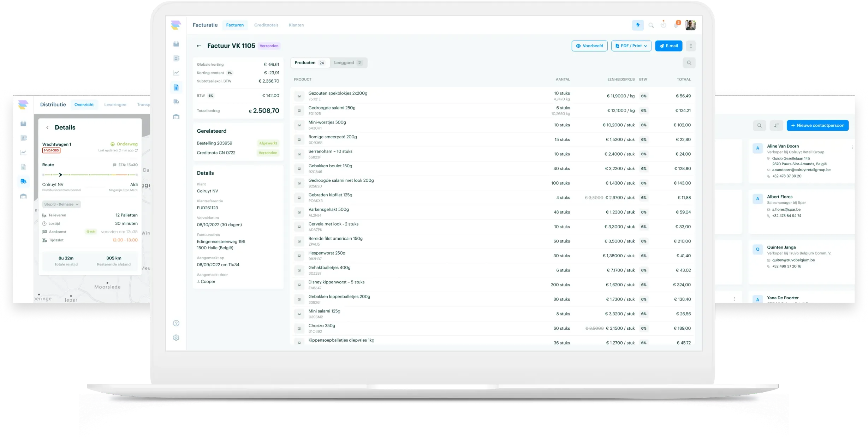This screenshot has width=868, height=437.
Task: Click the Mini-worstjes 500g product thumbnail
Action: tap(299, 125)
